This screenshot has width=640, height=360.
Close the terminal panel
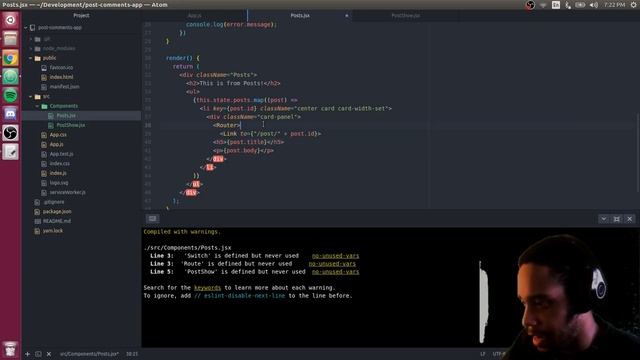point(630,219)
